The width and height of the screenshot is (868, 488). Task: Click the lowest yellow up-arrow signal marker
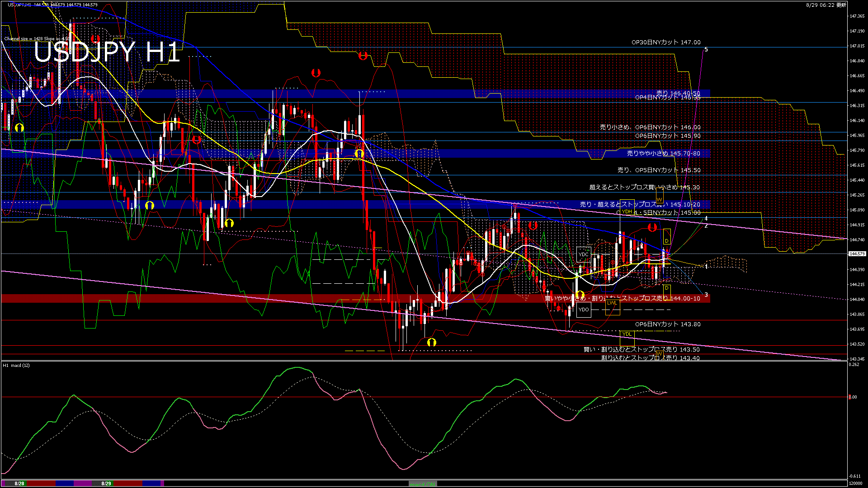pyautogui.click(x=431, y=343)
